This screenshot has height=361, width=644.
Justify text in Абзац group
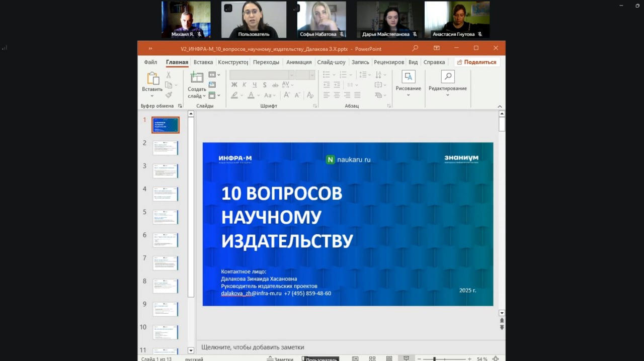coord(357,95)
